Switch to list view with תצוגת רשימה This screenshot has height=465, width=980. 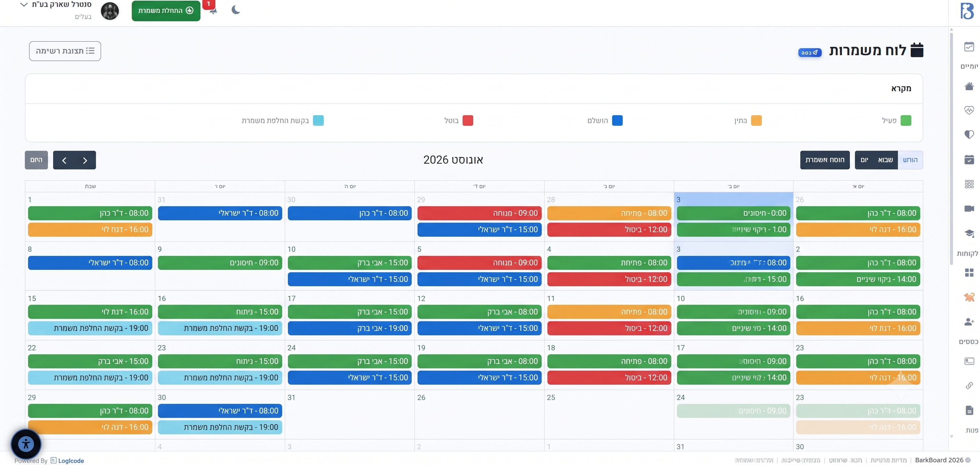(x=65, y=51)
